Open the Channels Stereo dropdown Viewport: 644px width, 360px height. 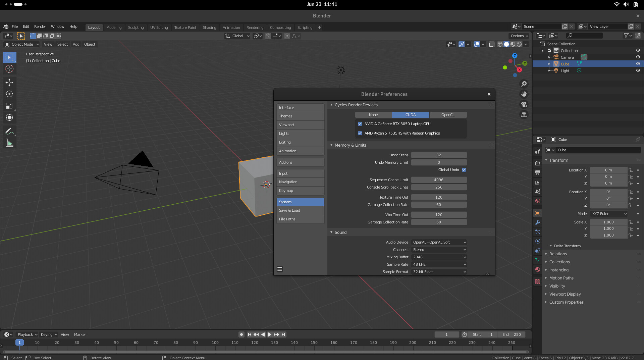click(x=439, y=250)
